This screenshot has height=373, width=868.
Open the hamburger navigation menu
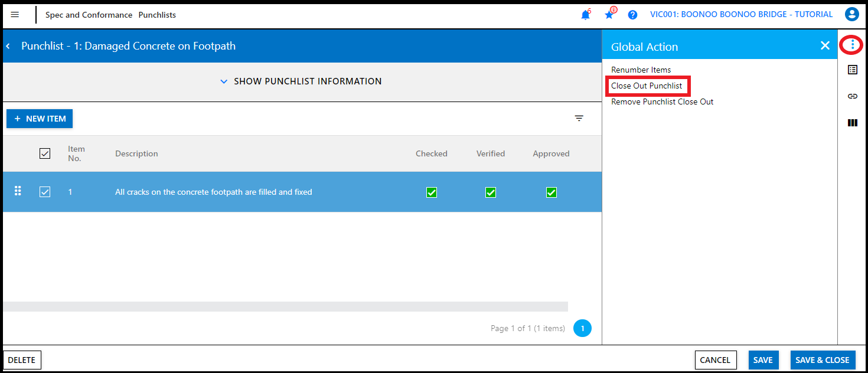[x=15, y=15]
